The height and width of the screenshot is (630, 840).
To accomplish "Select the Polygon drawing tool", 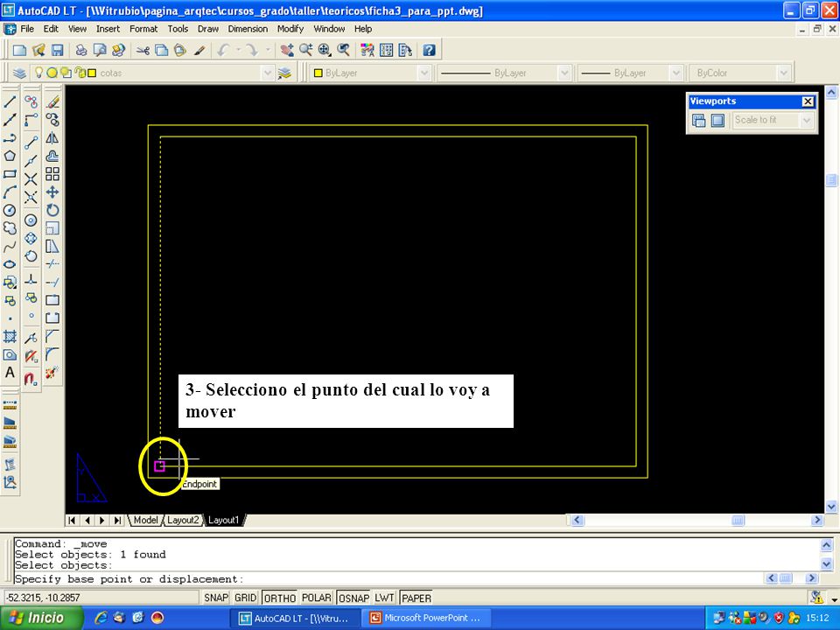I will (x=10, y=156).
